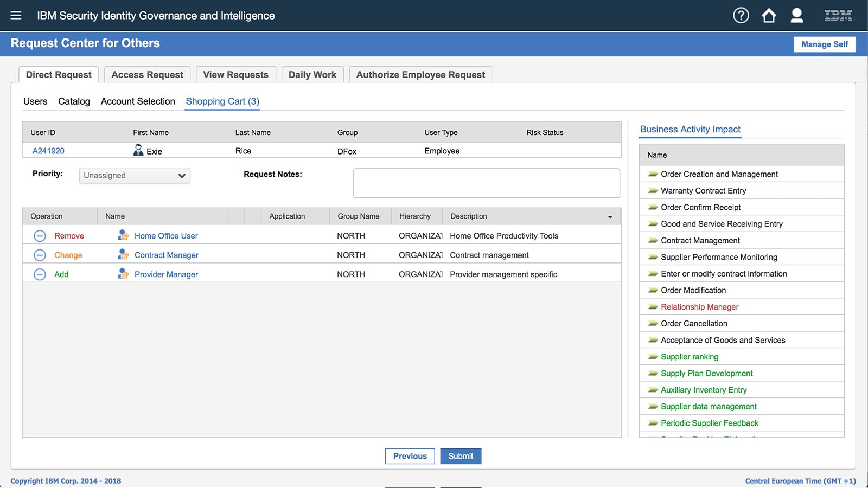Click the Add operation label

pyautogui.click(x=61, y=274)
